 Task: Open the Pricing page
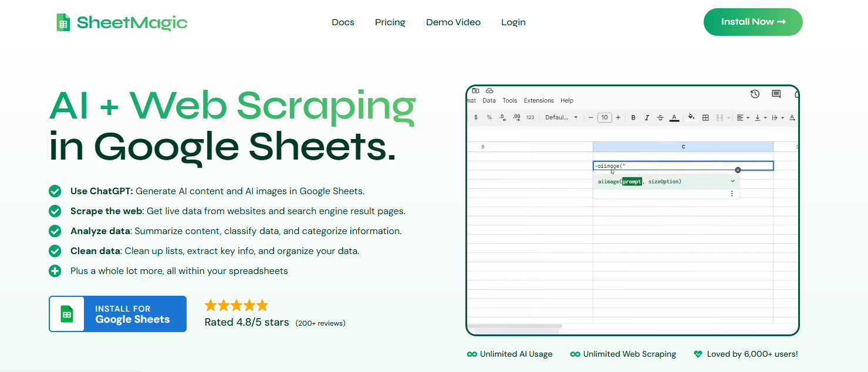click(390, 22)
